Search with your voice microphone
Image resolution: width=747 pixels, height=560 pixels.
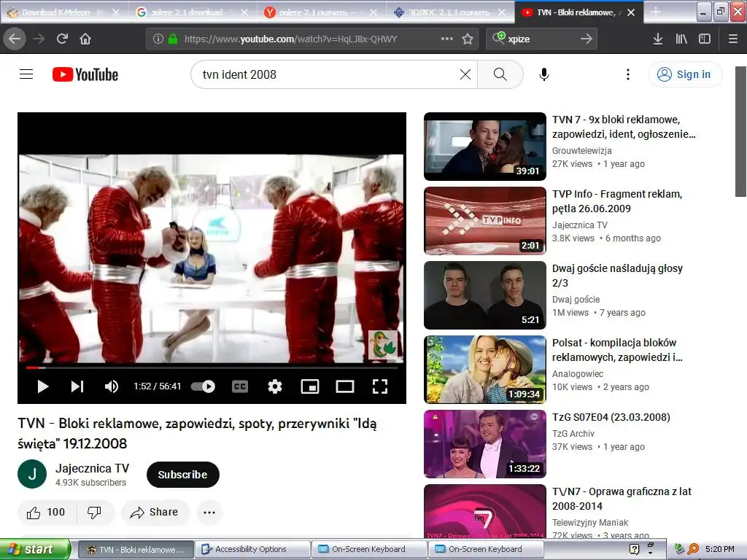coord(544,74)
